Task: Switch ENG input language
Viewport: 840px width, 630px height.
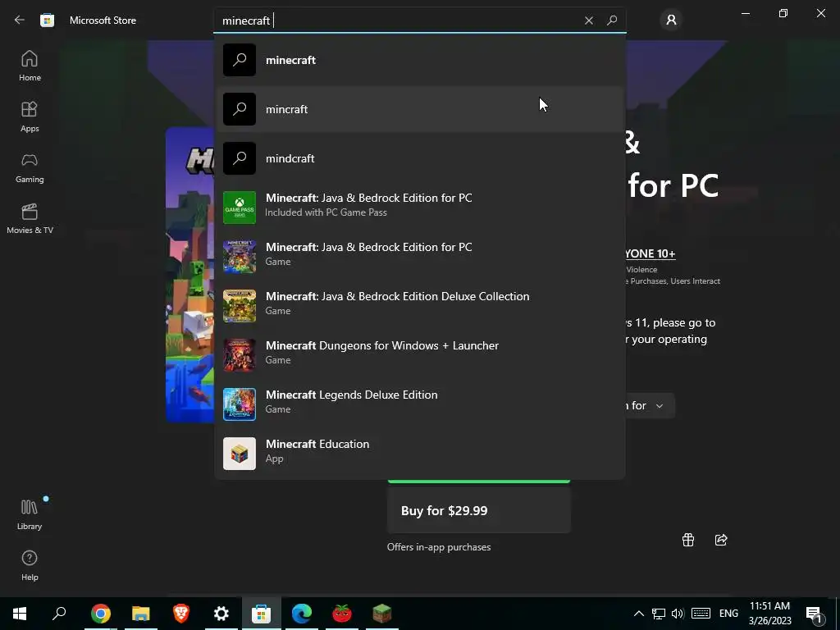Action: coord(728,614)
